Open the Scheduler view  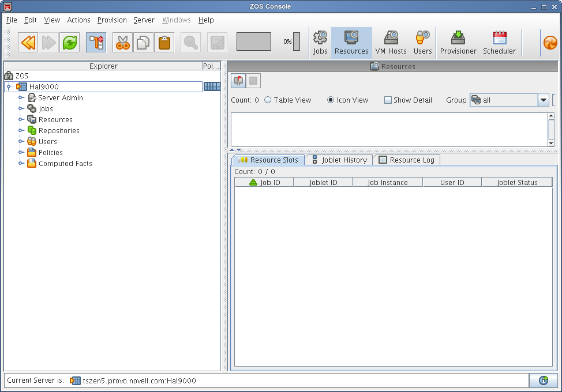[499, 43]
